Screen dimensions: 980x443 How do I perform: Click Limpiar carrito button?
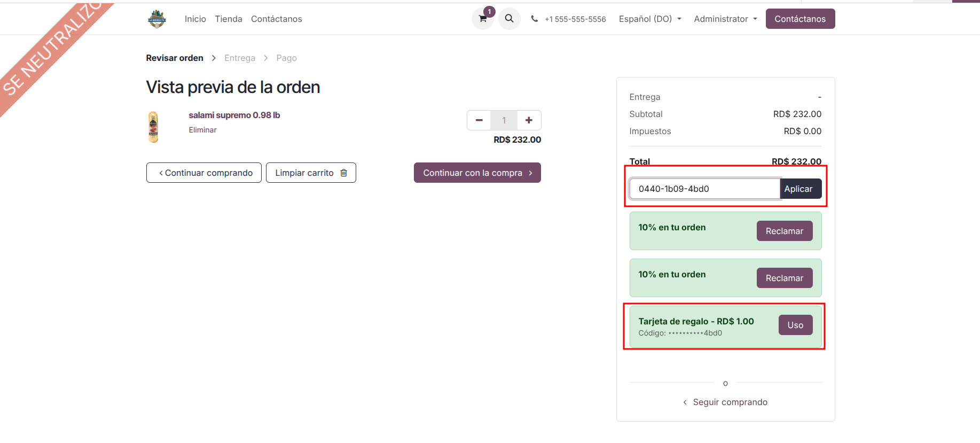[311, 173]
